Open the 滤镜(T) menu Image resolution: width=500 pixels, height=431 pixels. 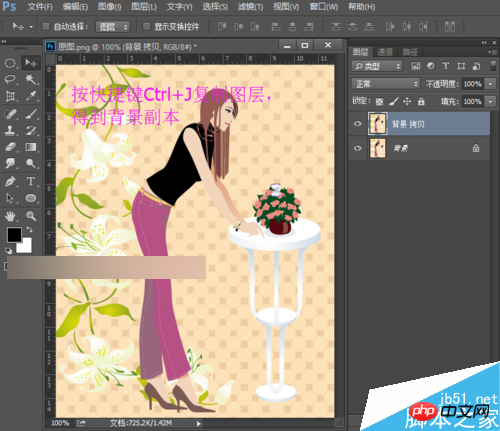250,7
